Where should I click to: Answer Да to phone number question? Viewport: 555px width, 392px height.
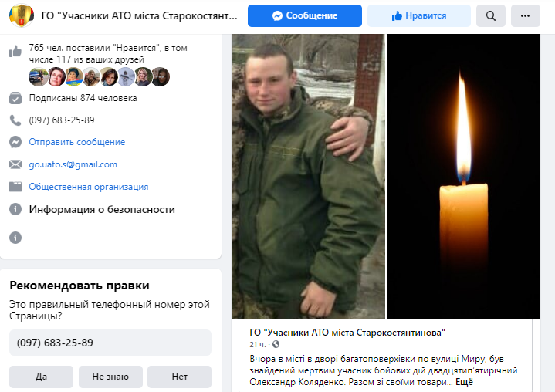coord(41,377)
